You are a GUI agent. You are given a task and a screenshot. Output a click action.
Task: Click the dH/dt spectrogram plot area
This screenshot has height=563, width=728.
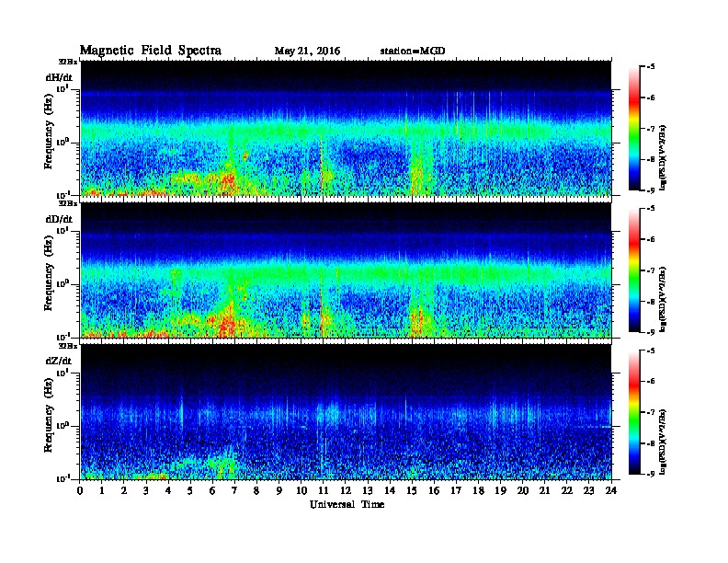pyautogui.click(x=346, y=128)
